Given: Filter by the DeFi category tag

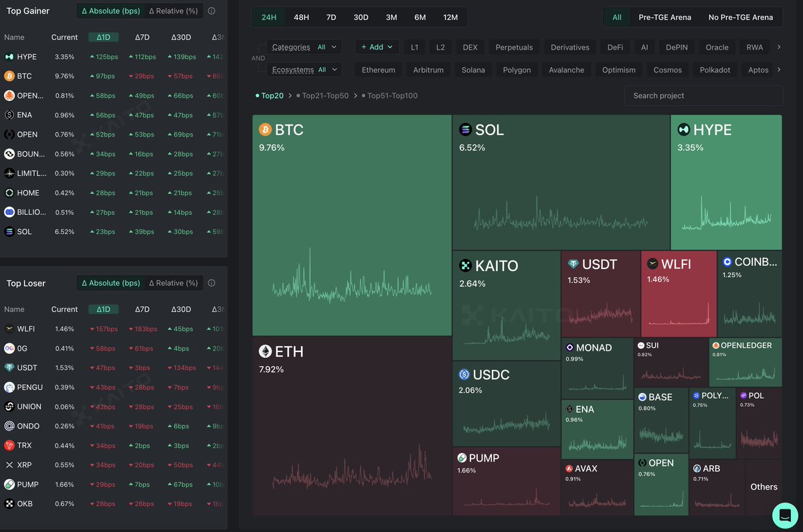Looking at the screenshot, I should [615, 48].
